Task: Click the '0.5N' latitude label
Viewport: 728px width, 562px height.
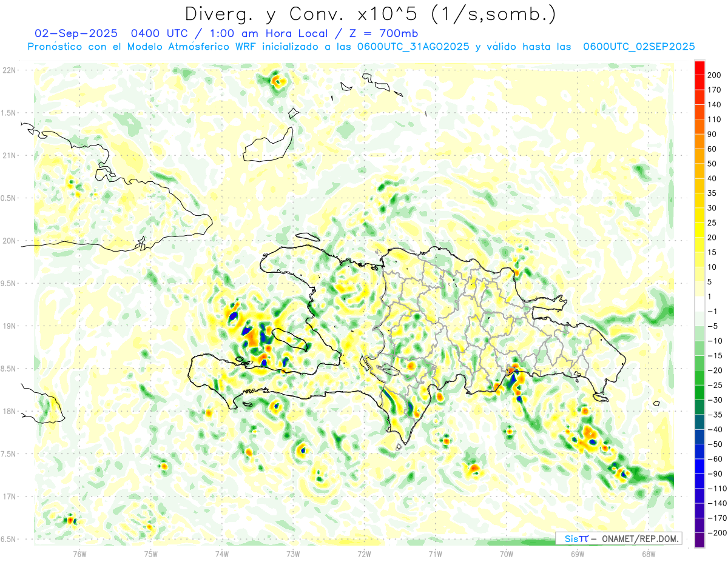Action: [x=9, y=198]
